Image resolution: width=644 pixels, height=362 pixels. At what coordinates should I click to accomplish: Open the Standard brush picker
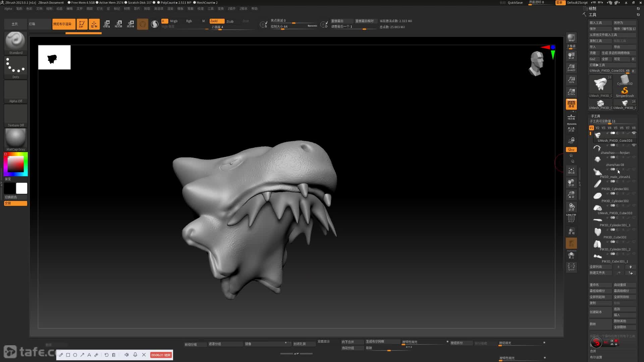(x=16, y=43)
